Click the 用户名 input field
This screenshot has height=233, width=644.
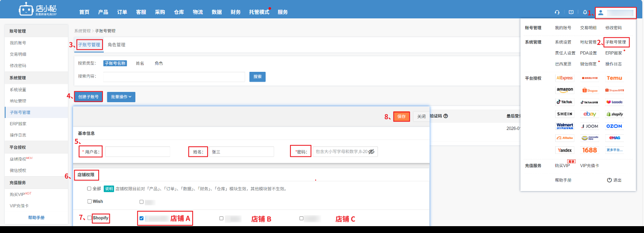point(138,152)
